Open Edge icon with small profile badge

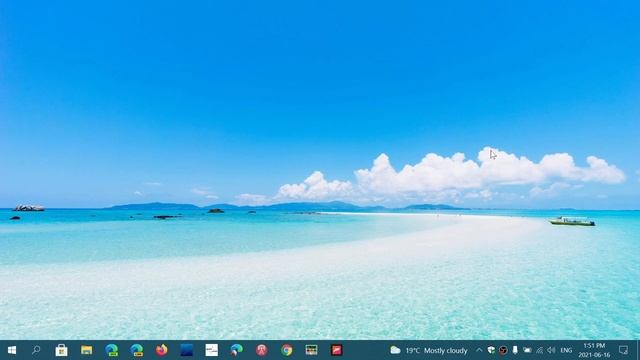tap(236, 350)
